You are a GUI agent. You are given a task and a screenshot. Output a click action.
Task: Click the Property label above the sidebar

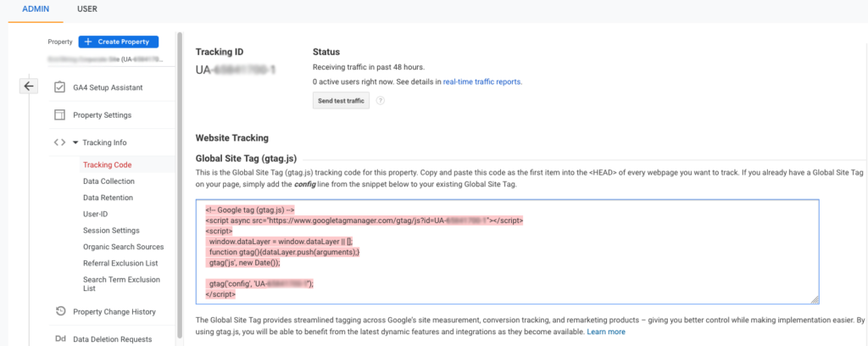coord(60,42)
